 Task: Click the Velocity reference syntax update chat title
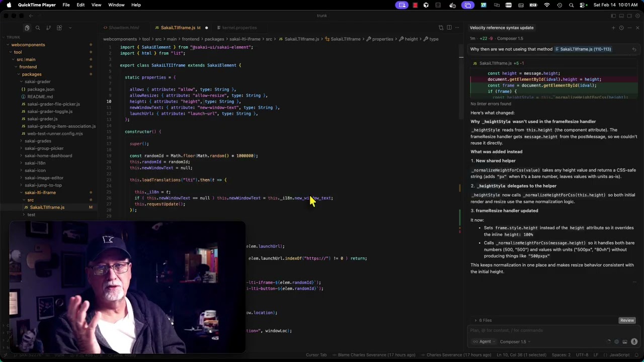(x=502, y=28)
